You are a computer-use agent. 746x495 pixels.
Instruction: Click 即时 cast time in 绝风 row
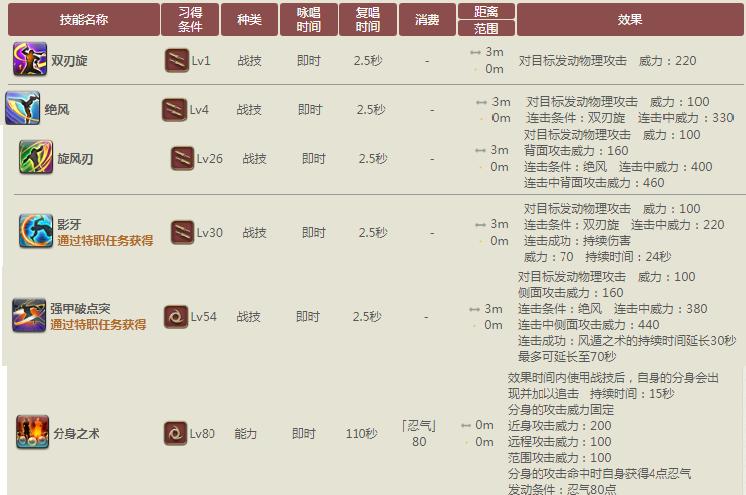(x=310, y=110)
